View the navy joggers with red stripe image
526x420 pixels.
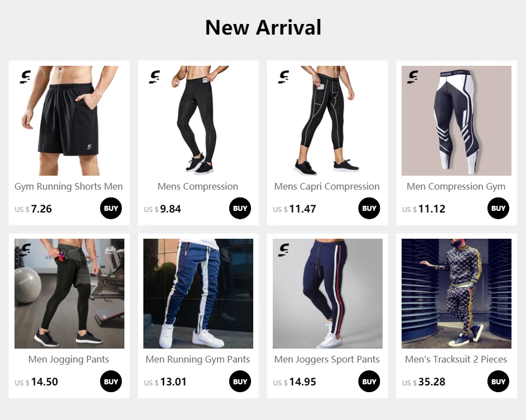pyautogui.click(x=327, y=293)
